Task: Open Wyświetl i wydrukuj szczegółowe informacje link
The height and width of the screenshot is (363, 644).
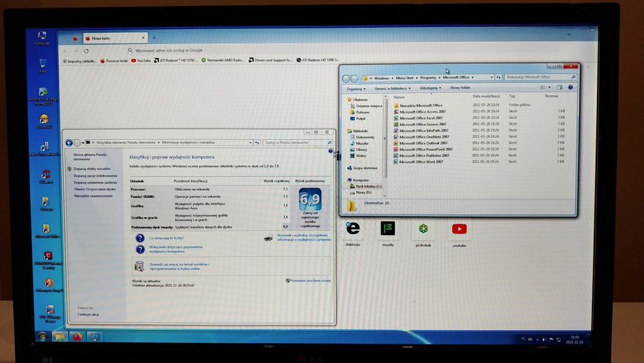Action: [303, 237]
